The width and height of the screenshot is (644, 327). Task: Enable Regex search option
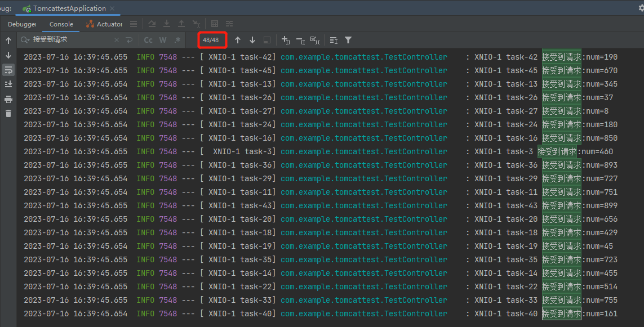coord(177,40)
